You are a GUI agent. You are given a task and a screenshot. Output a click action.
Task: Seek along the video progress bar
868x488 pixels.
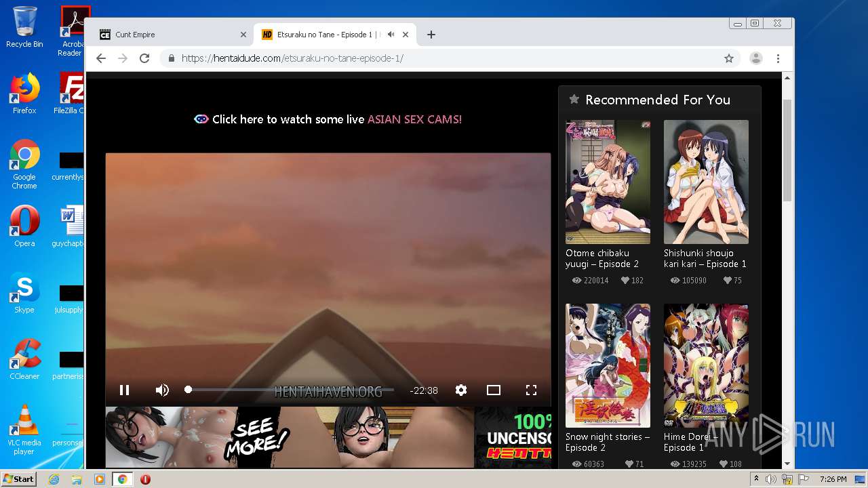(290, 390)
